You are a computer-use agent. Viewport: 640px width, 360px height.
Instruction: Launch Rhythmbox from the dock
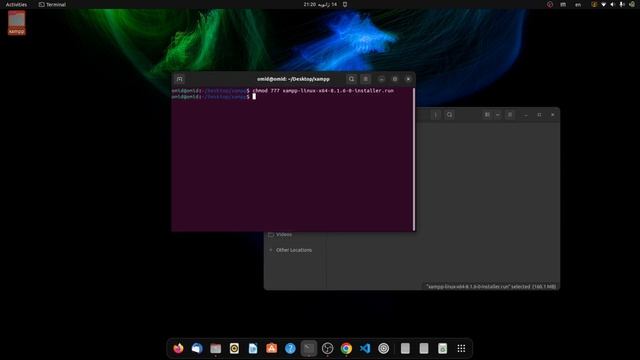(x=234, y=348)
